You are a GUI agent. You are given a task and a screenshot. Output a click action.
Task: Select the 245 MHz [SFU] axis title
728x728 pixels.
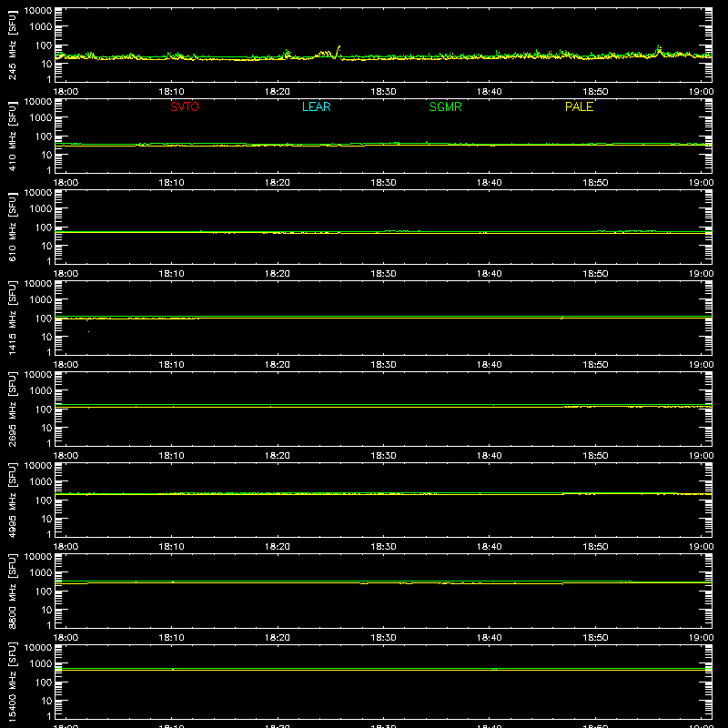point(13,45)
